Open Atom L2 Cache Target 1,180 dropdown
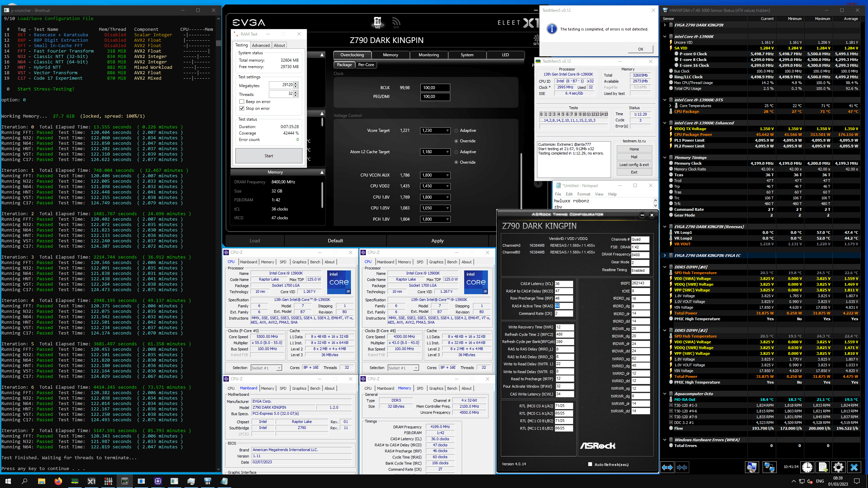The height and width of the screenshot is (488, 868). click(435, 152)
